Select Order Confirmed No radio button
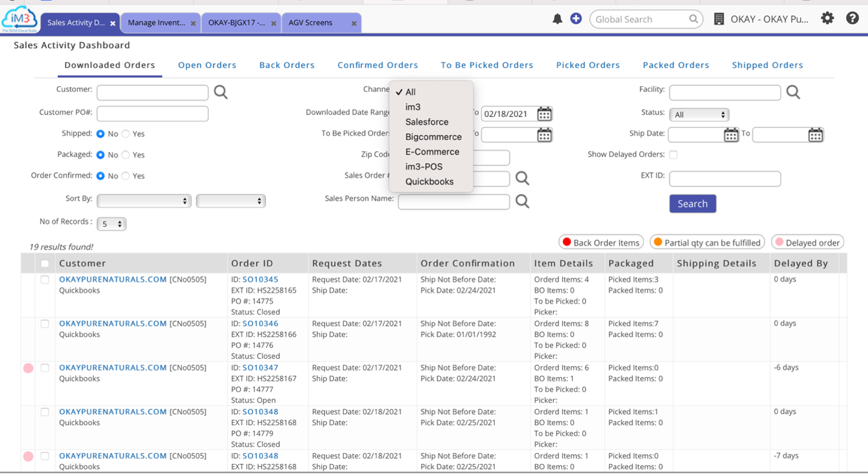This screenshot has width=868, height=475. click(x=101, y=176)
